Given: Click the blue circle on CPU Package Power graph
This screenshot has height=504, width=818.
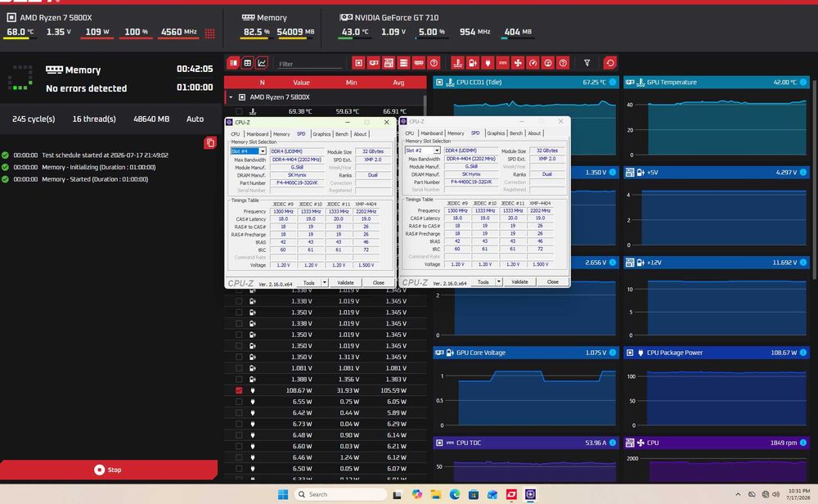Looking at the screenshot, I should pyautogui.click(x=803, y=353).
